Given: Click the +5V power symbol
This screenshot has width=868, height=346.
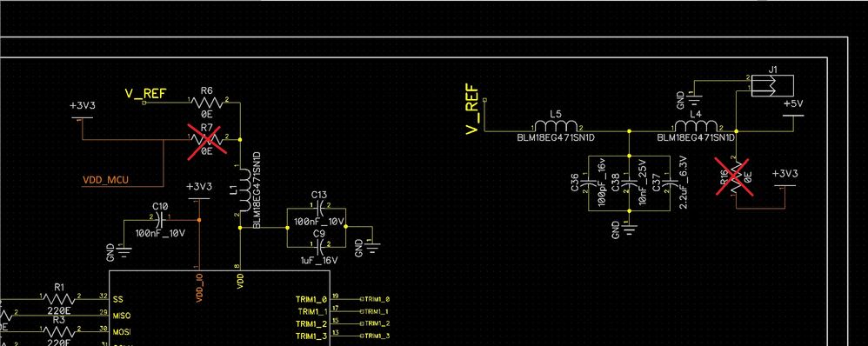Looking at the screenshot, I should pyautogui.click(x=793, y=109).
